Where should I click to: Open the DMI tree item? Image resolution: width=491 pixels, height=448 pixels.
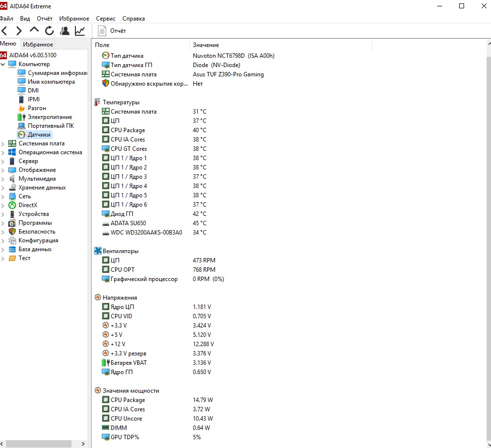[x=33, y=91]
